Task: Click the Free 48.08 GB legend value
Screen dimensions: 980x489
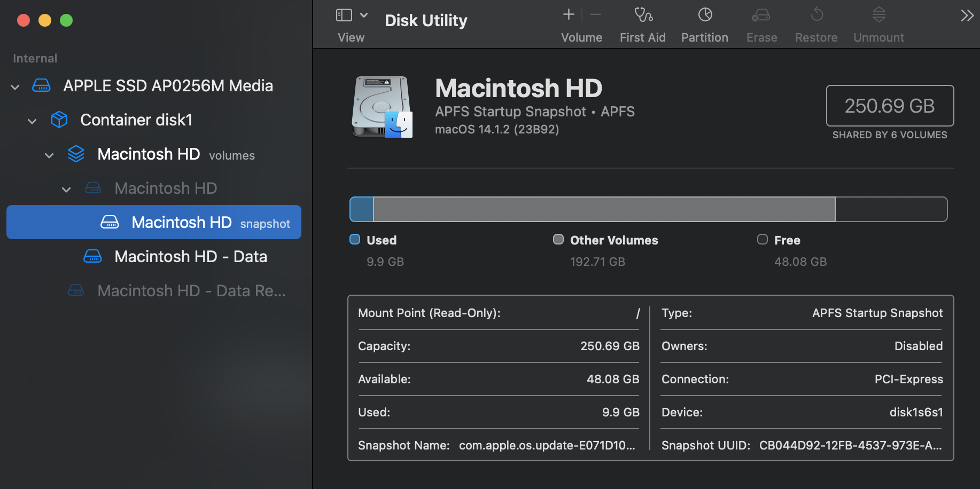Action: coord(800,262)
